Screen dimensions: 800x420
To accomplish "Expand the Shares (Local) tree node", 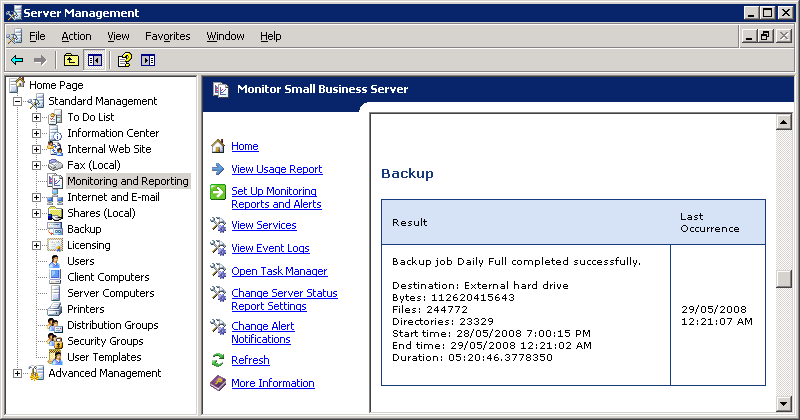I will point(36,213).
